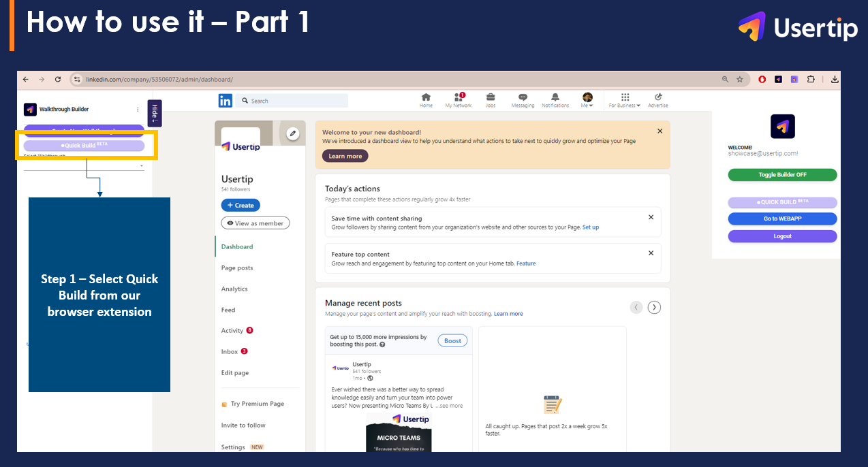Click the Feature link

pyautogui.click(x=526, y=263)
